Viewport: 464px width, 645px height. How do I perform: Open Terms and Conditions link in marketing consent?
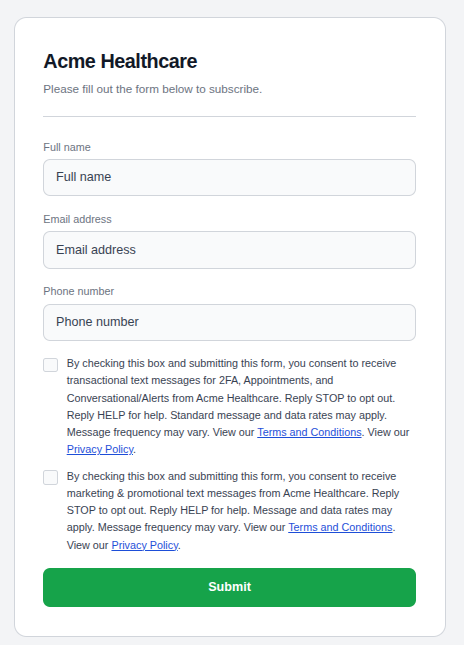(x=340, y=527)
